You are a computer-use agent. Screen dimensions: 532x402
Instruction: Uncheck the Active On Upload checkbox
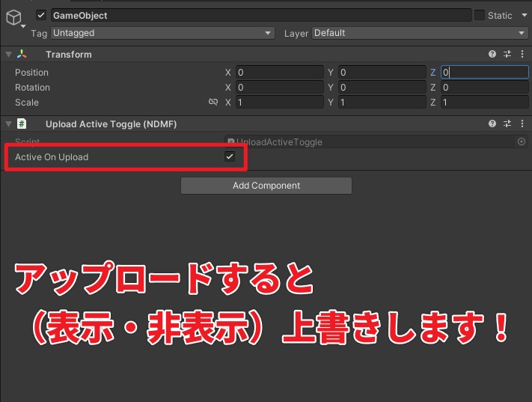click(x=230, y=156)
